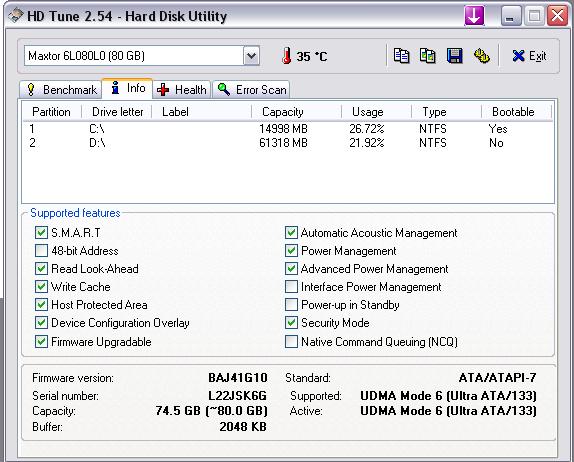
Task: Toggle the Read Look-Ahead checkbox
Action: (x=41, y=269)
